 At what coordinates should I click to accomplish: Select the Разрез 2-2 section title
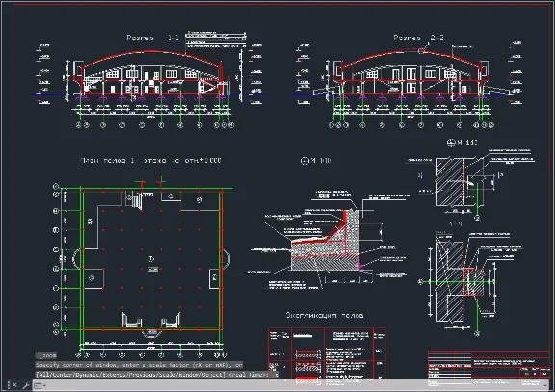[419, 38]
